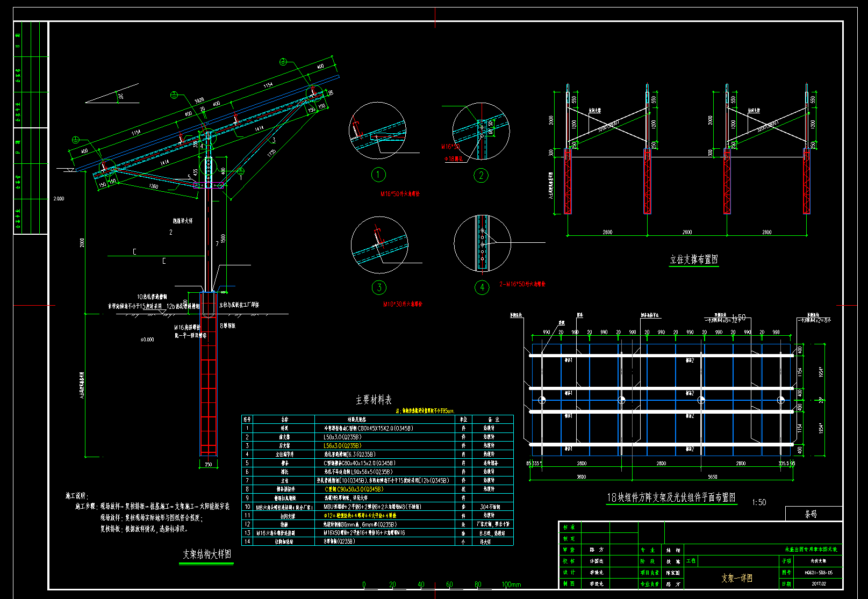Click the date value '2017.02'
This screenshot has width=868, height=599.
pyautogui.click(x=819, y=583)
